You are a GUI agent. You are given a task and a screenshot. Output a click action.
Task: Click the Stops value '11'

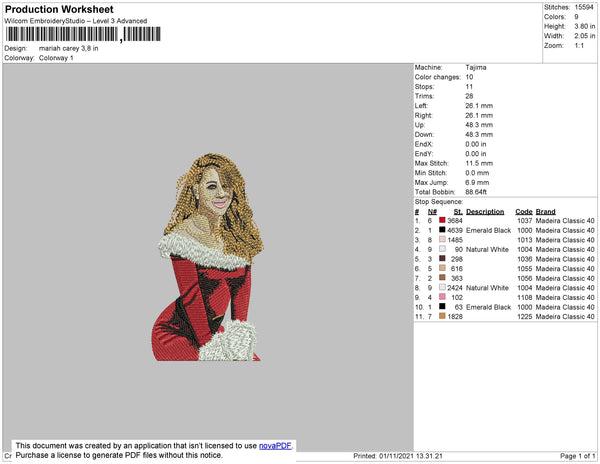[469, 87]
